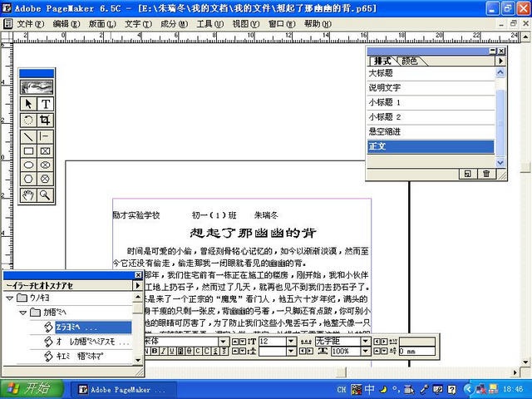Open the 编辑(E) menu
Screen dimensions: 532x399
[x=66, y=24]
